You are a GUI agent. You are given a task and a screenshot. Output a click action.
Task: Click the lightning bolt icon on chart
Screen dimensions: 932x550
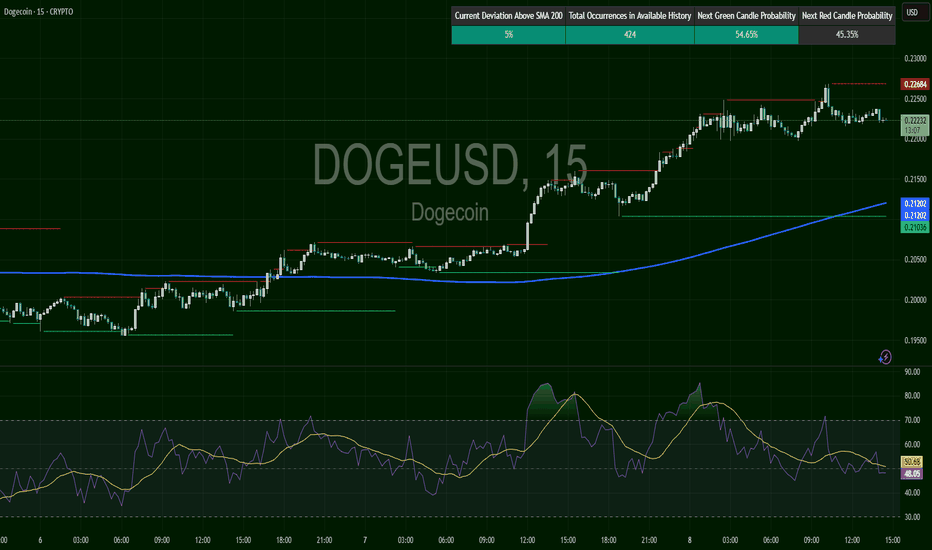885,357
